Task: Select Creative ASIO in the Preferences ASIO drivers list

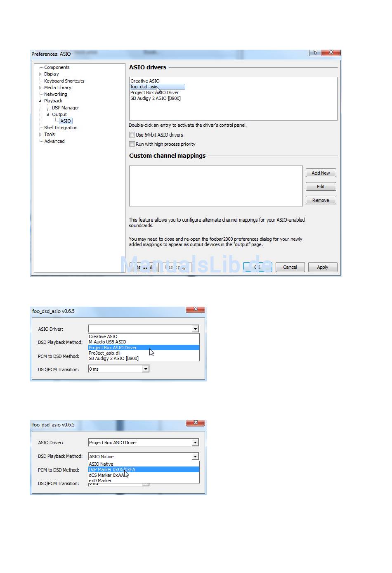Action: pyautogui.click(x=145, y=81)
